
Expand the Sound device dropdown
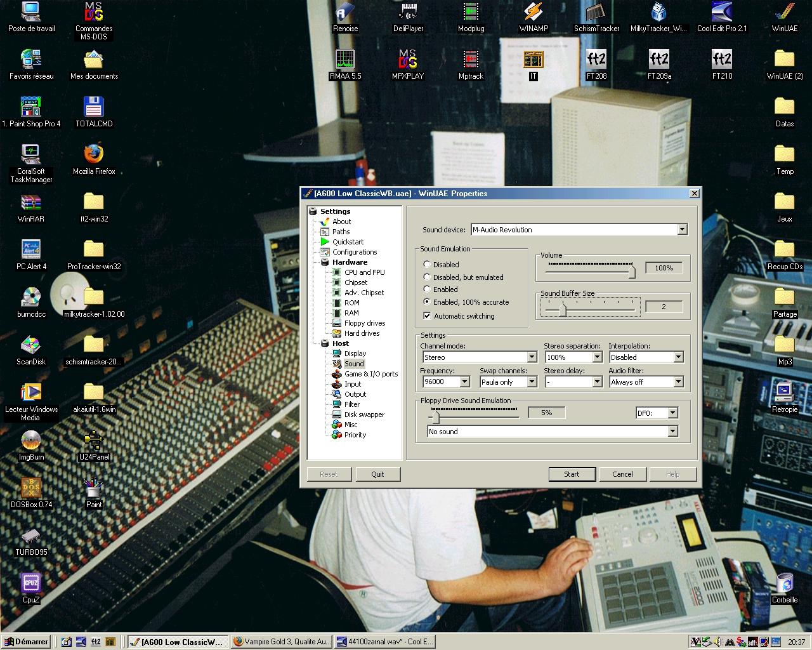pyautogui.click(x=682, y=230)
